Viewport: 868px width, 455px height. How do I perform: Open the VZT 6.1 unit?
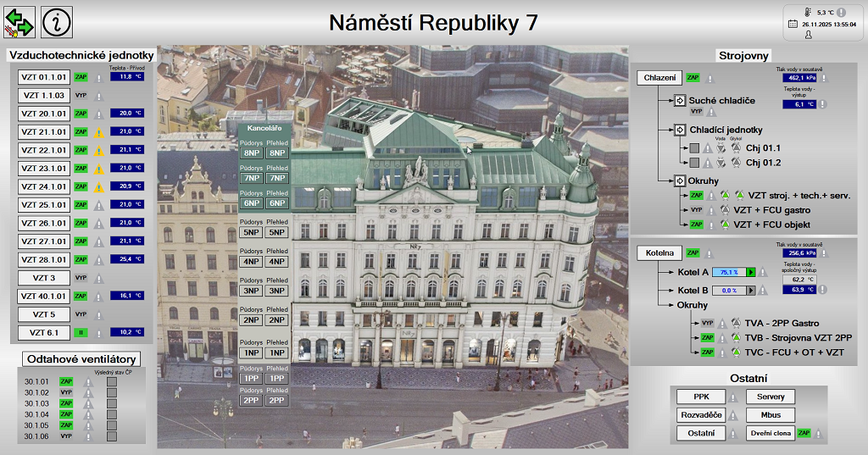[44, 333]
